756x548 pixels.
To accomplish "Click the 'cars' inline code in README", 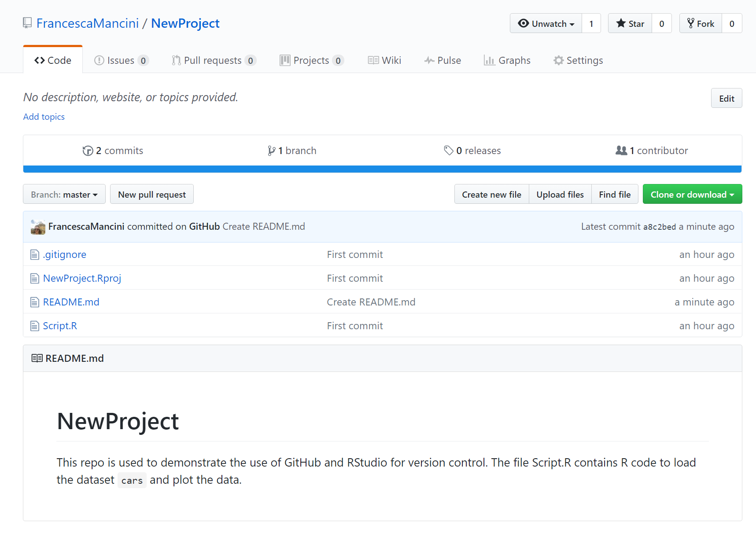I will click(x=132, y=480).
